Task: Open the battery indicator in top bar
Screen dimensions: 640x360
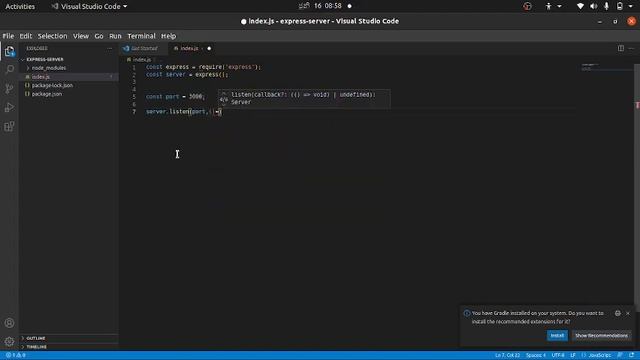Action: tap(620, 6)
